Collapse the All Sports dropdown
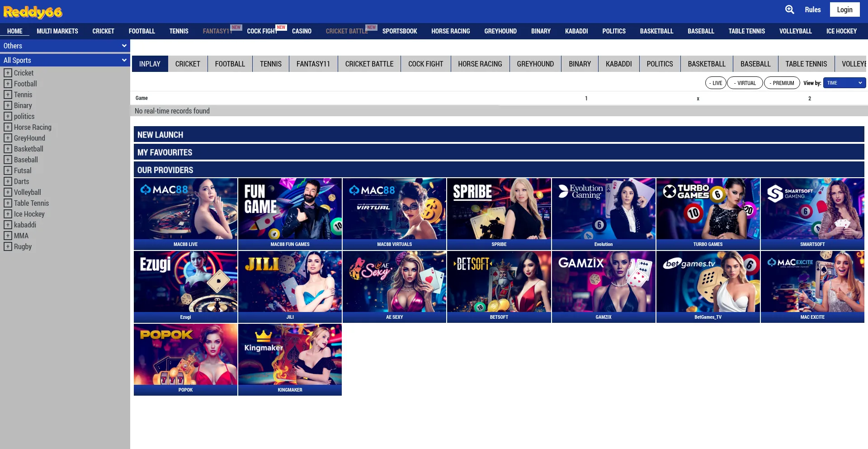This screenshot has width=868, height=449. click(65, 60)
